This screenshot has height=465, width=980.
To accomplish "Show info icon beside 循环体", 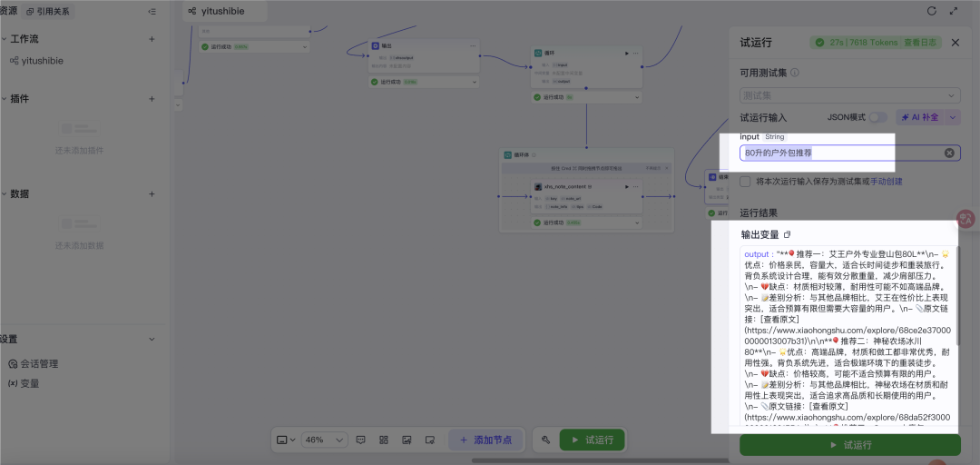I will (x=534, y=155).
